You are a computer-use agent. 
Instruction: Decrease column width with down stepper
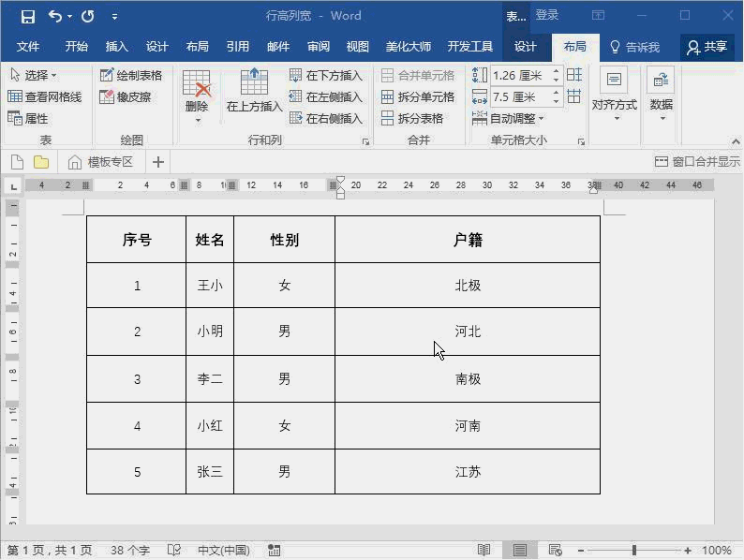556,101
